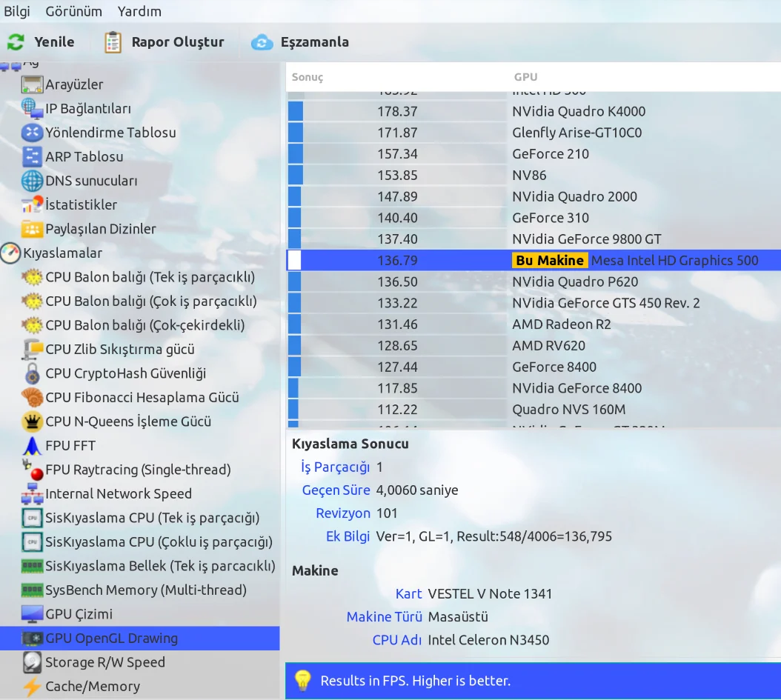Select the FPU Raytracing icon
The width and height of the screenshot is (781, 700).
click(x=33, y=470)
